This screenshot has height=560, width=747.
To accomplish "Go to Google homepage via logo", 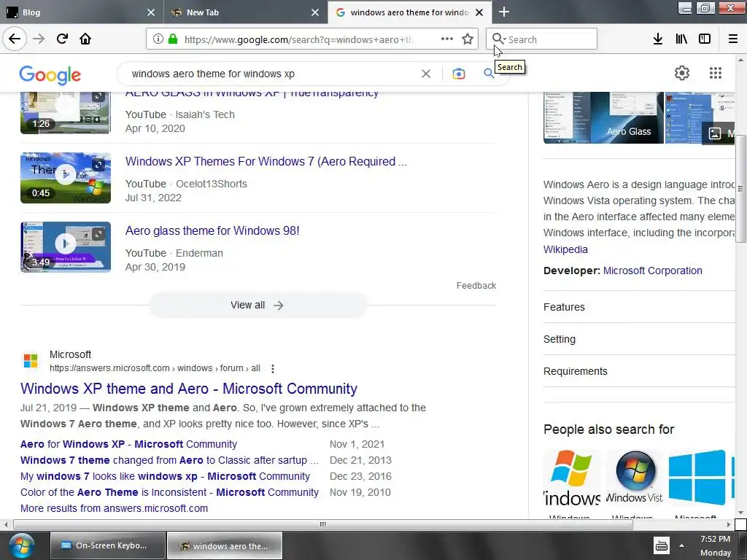I will (50, 75).
